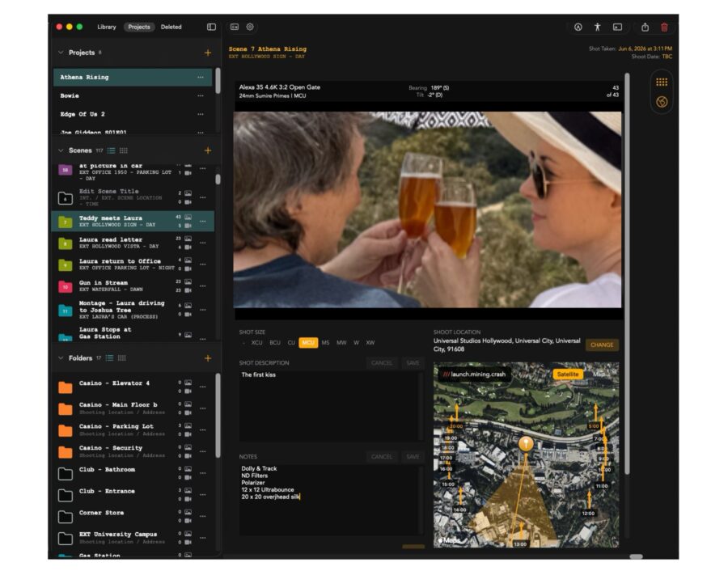
Task: Select XCU shot size
Action: coord(256,343)
